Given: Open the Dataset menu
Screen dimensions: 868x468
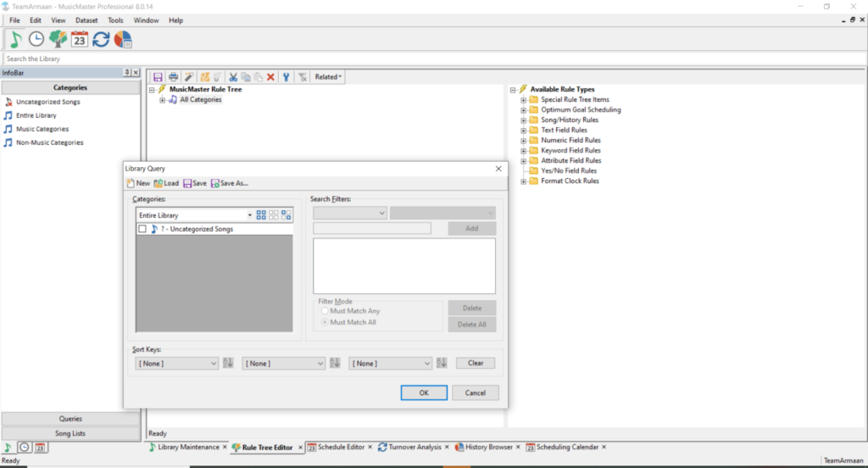Looking at the screenshot, I should [x=86, y=20].
